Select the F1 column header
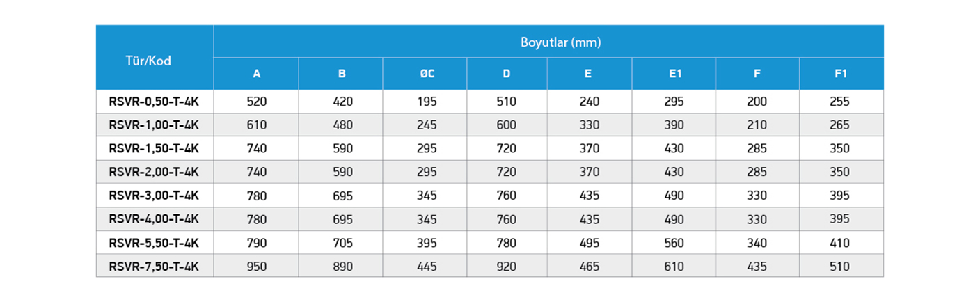Image resolution: width=980 pixels, height=302 pixels. tap(841, 74)
